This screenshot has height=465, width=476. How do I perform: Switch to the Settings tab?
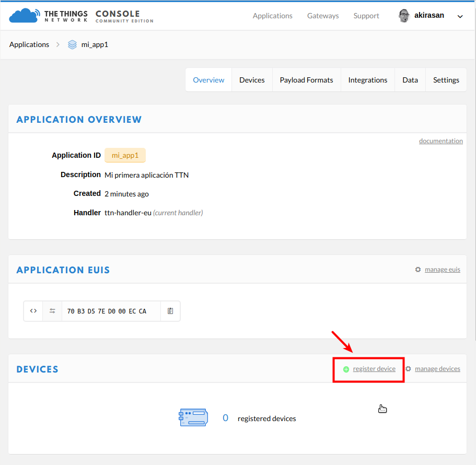(446, 80)
